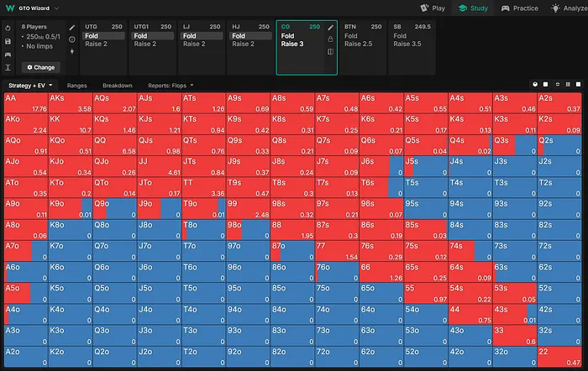Click the lightning bolt icon
588x371 pixels.
(72, 51)
